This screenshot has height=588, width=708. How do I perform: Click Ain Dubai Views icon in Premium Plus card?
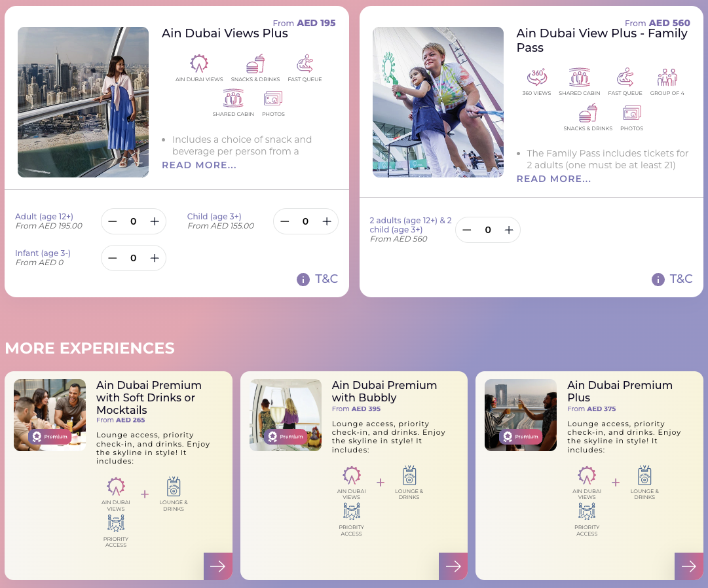(x=587, y=475)
